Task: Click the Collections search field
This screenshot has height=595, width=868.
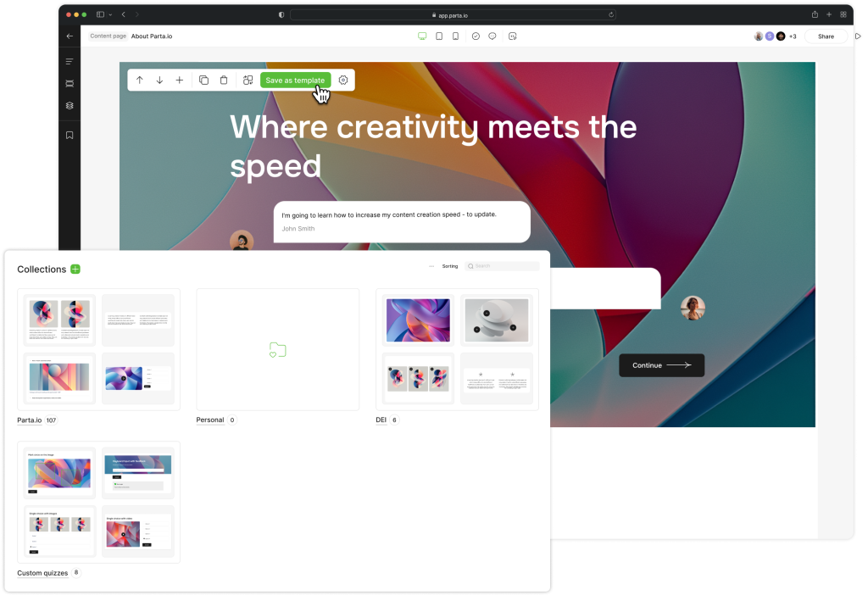Action: coord(503,266)
